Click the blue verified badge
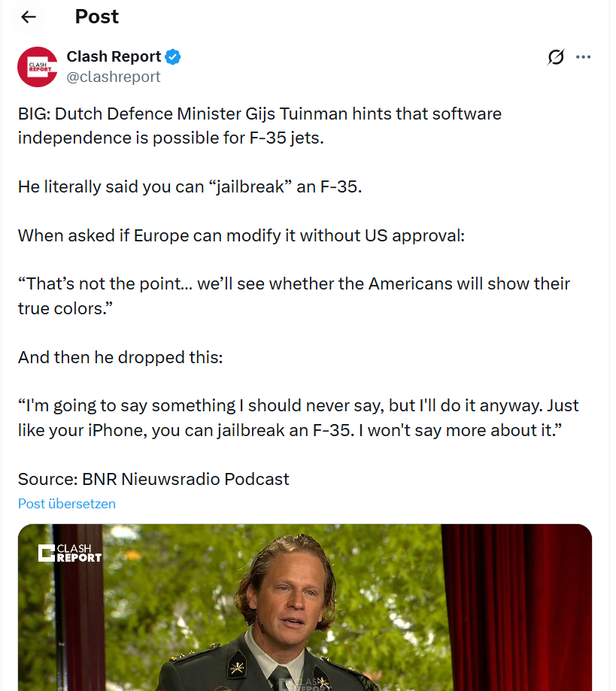 tap(173, 56)
